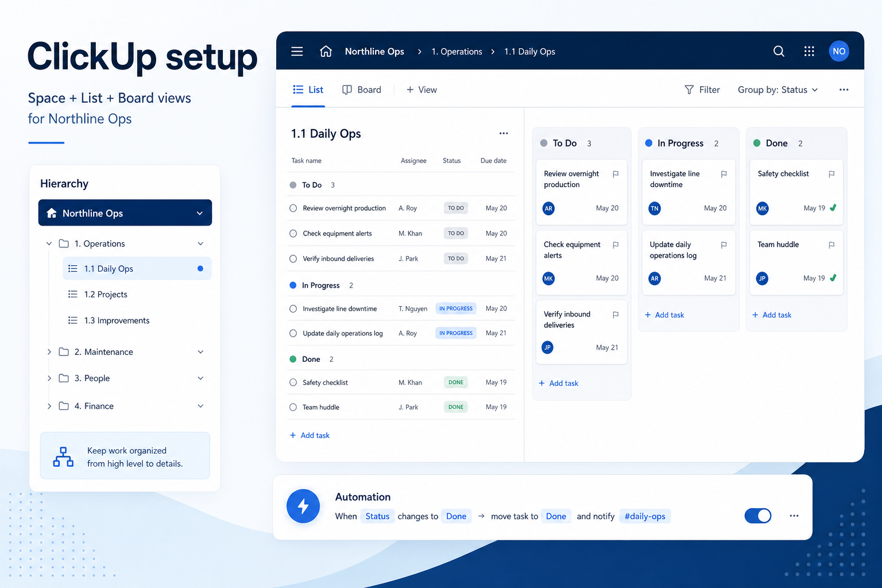Check off Investigate line downtime task circle
Viewport: 882px width, 588px height.
pyautogui.click(x=293, y=308)
